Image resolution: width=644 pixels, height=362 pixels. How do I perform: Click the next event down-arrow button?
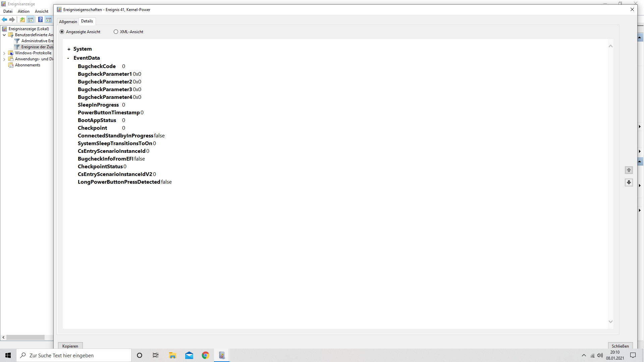(x=629, y=182)
